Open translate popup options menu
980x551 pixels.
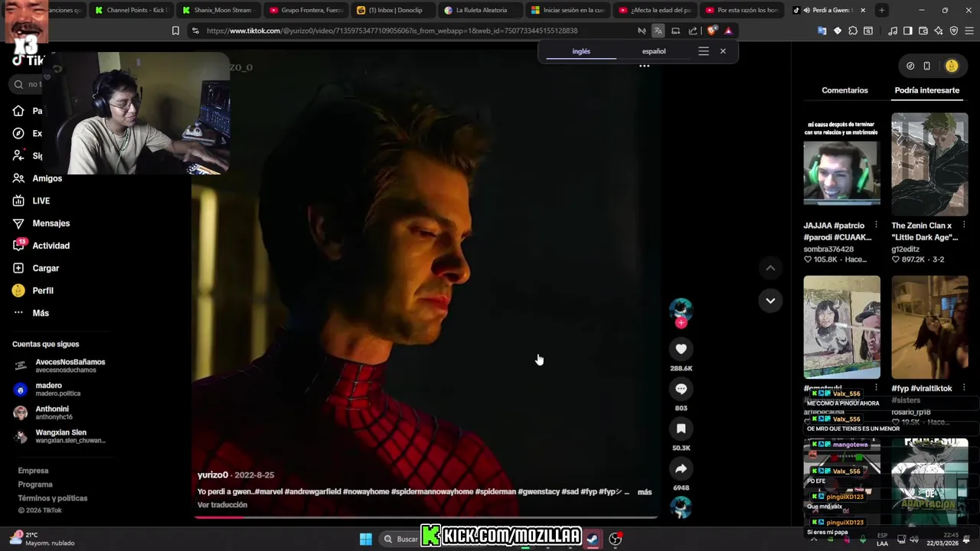click(704, 51)
